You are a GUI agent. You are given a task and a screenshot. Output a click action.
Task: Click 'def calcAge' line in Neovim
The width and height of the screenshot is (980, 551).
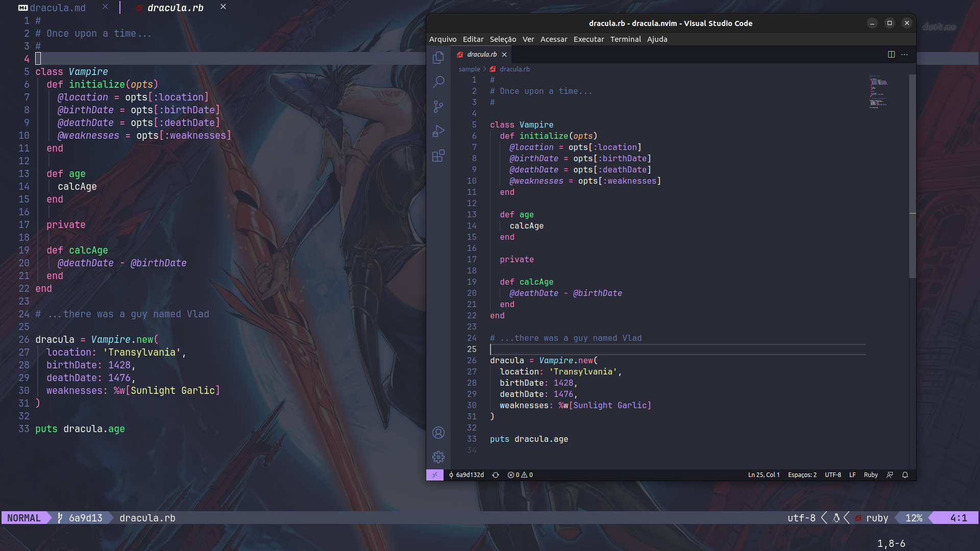tap(77, 251)
